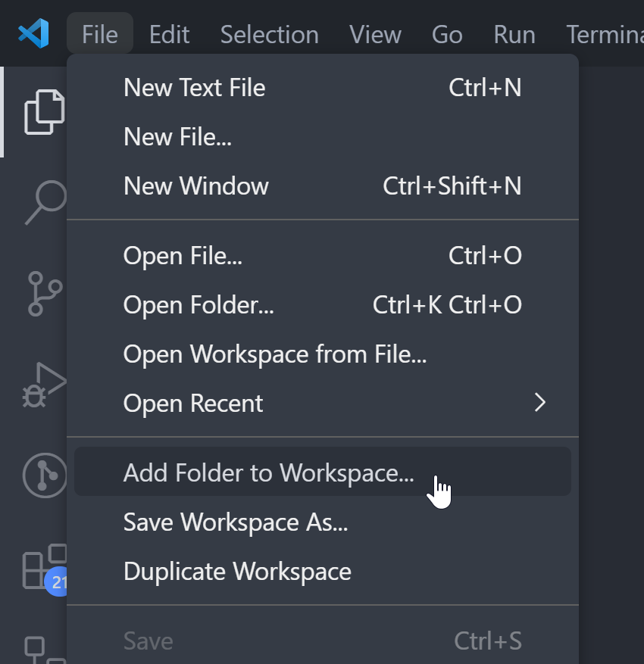Choose New Text File from File menu
Image resolution: width=644 pixels, height=664 pixels.
coord(194,88)
